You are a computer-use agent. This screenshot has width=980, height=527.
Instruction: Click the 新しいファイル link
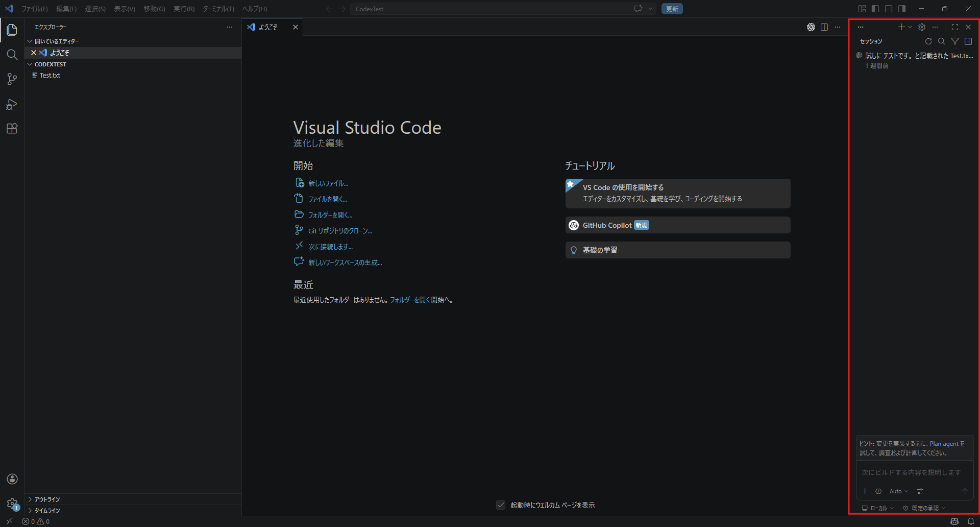point(328,183)
